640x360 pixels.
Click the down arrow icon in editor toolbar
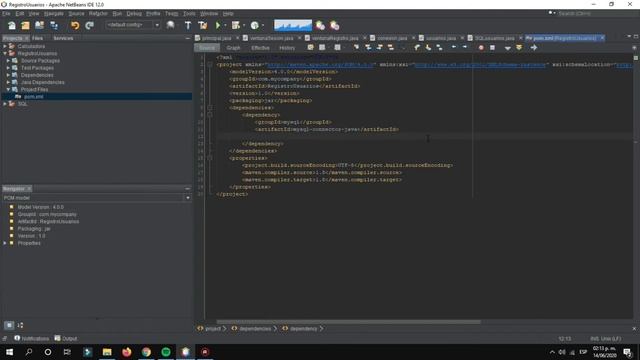point(507,48)
